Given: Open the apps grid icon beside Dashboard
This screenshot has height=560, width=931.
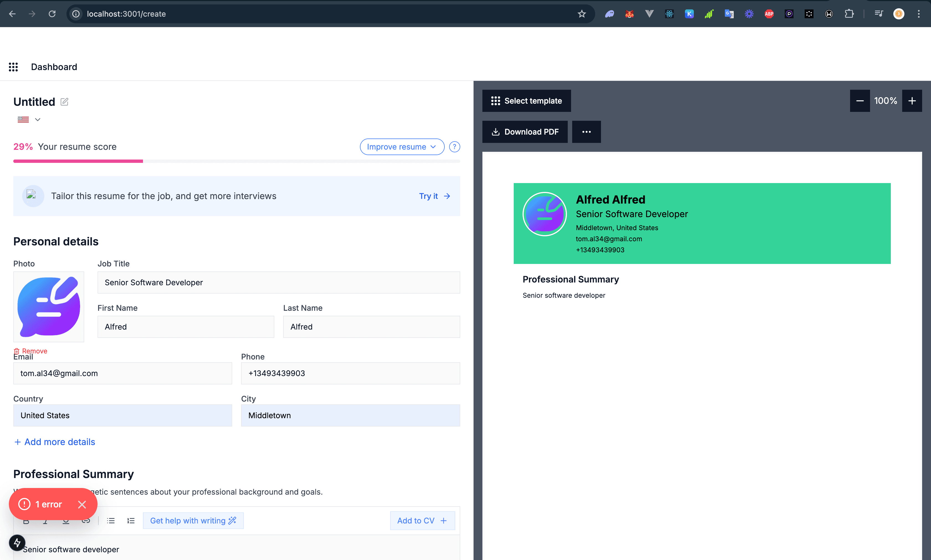Looking at the screenshot, I should 13,67.
